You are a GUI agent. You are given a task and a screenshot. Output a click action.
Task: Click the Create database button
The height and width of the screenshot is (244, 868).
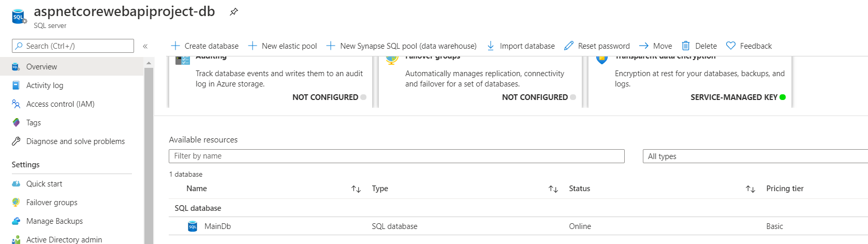click(205, 46)
